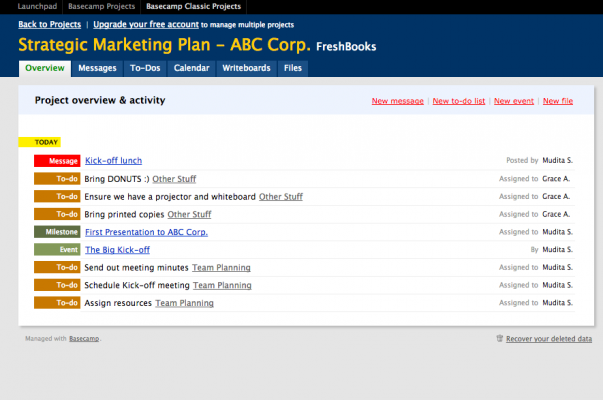
Task: Click 'Grace A.' on Bring DONUTS row
Action: (556, 178)
